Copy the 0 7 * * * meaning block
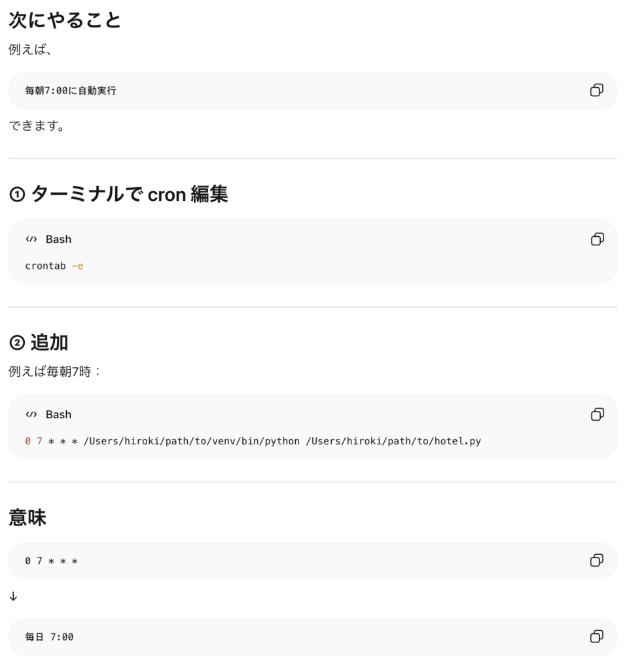 tap(597, 560)
